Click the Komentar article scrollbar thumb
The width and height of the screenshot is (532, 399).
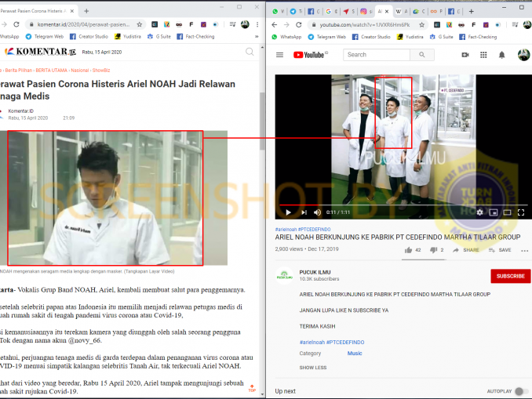pyautogui.click(x=262, y=121)
